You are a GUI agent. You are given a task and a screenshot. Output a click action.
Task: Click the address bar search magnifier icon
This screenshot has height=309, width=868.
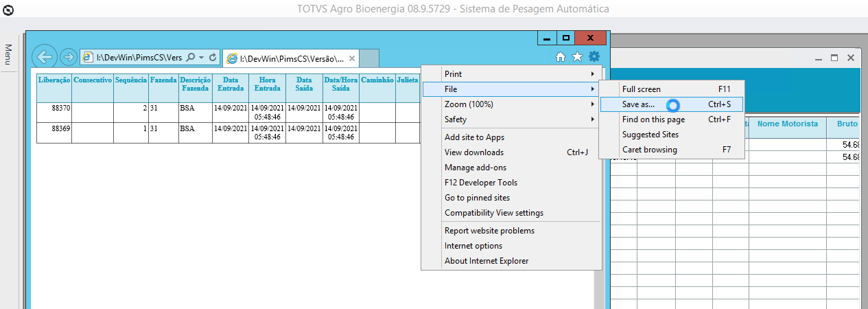(191, 58)
